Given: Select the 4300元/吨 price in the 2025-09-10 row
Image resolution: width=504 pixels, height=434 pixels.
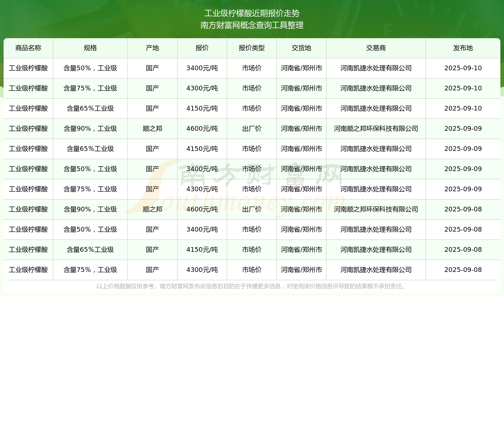Looking at the screenshot, I should point(202,88).
